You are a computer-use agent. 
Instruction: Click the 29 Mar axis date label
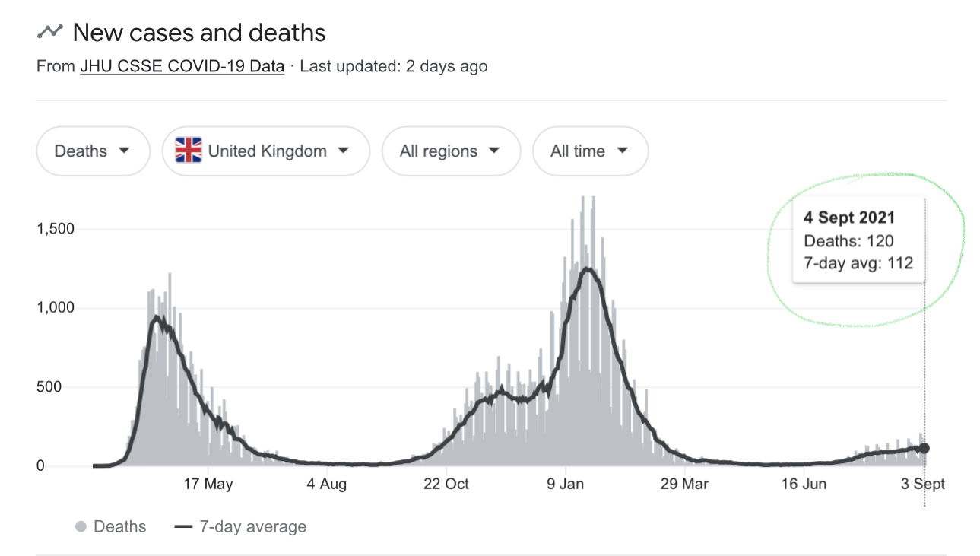pos(684,485)
